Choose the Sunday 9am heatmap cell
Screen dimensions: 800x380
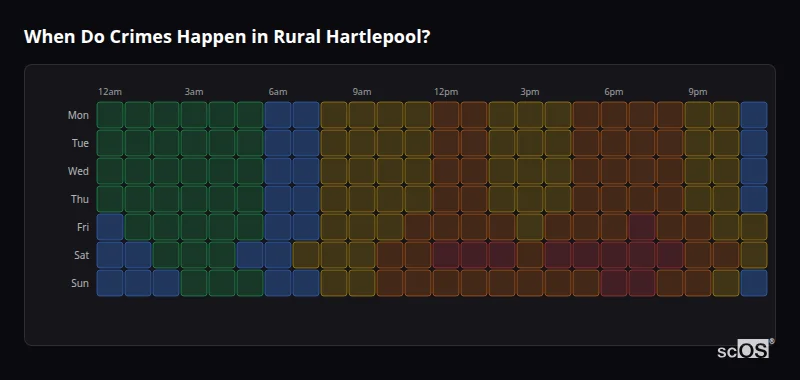coord(362,283)
